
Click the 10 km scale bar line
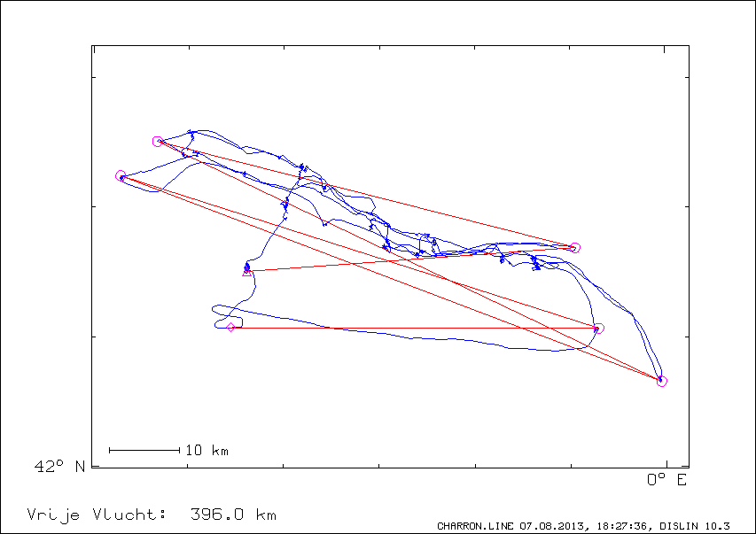pos(144,451)
